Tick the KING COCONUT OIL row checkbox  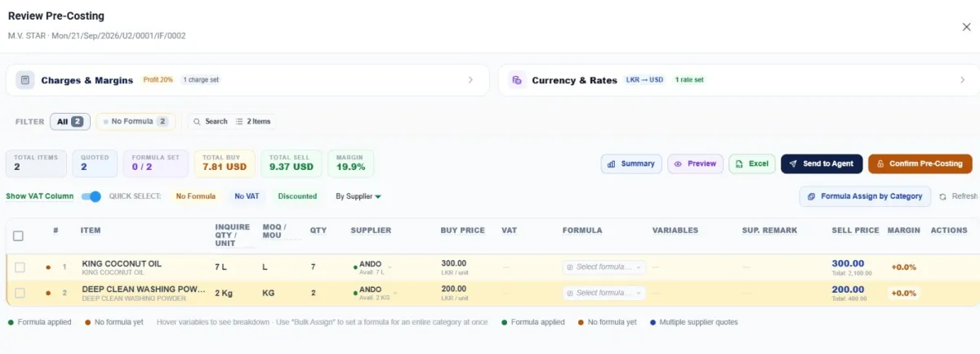coord(20,267)
